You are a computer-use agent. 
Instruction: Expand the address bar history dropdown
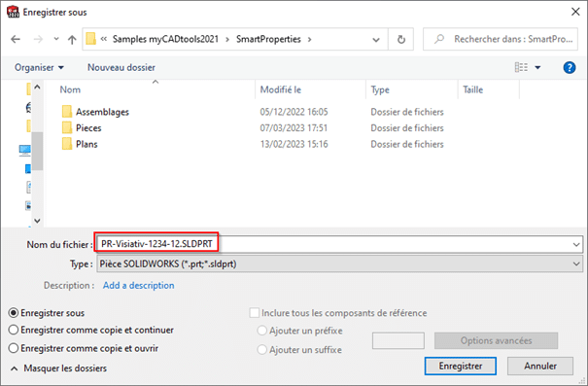376,40
